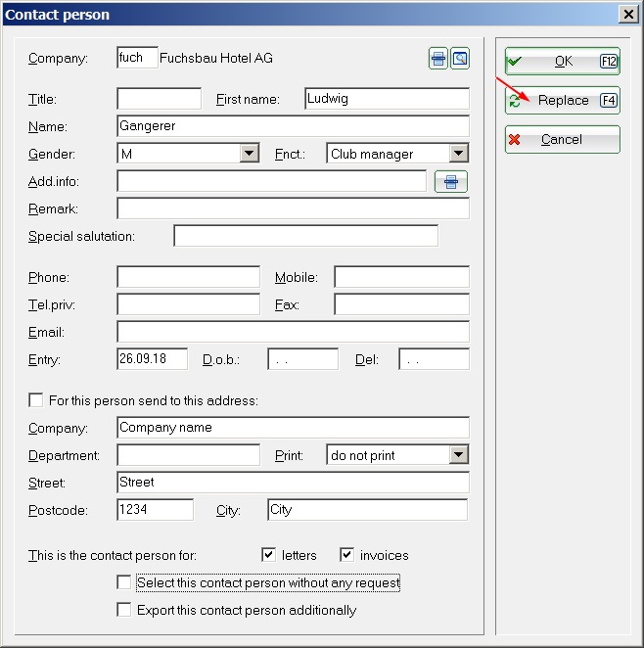This screenshot has height=648, width=644.
Task: Click into the Email input field
Action: (293, 332)
